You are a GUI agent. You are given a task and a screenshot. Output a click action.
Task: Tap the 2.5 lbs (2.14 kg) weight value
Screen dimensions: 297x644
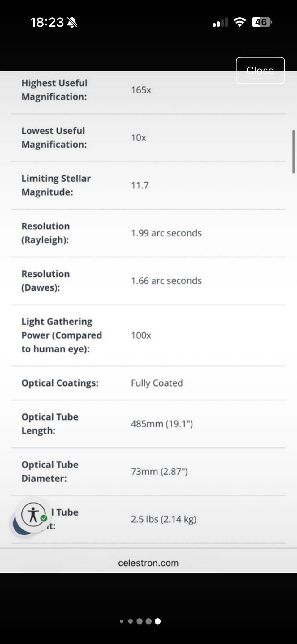point(163,519)
